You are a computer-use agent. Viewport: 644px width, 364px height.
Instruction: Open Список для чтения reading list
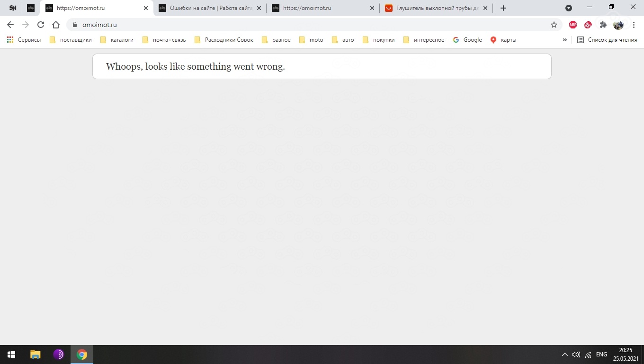(607, 40)
